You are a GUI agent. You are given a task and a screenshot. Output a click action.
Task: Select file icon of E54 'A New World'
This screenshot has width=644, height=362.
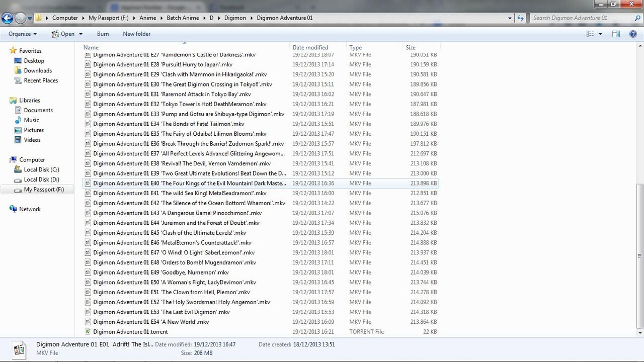(x=88, y=322)
